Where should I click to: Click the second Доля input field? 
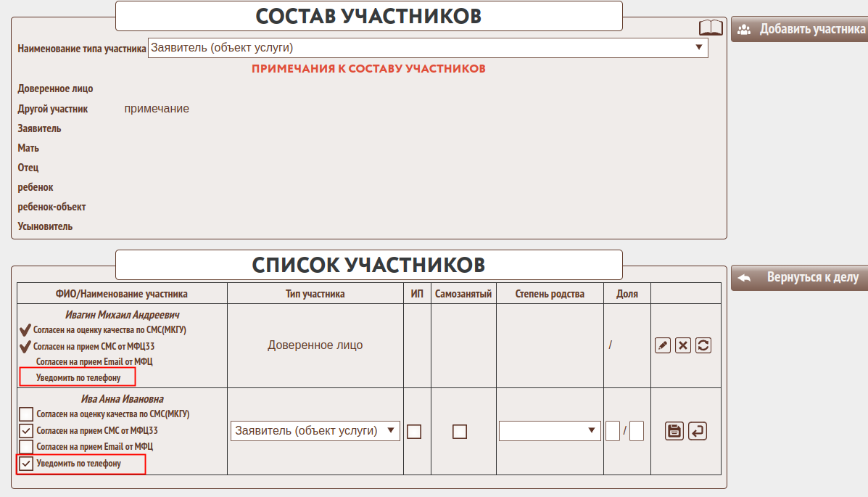tap(637, 431)
